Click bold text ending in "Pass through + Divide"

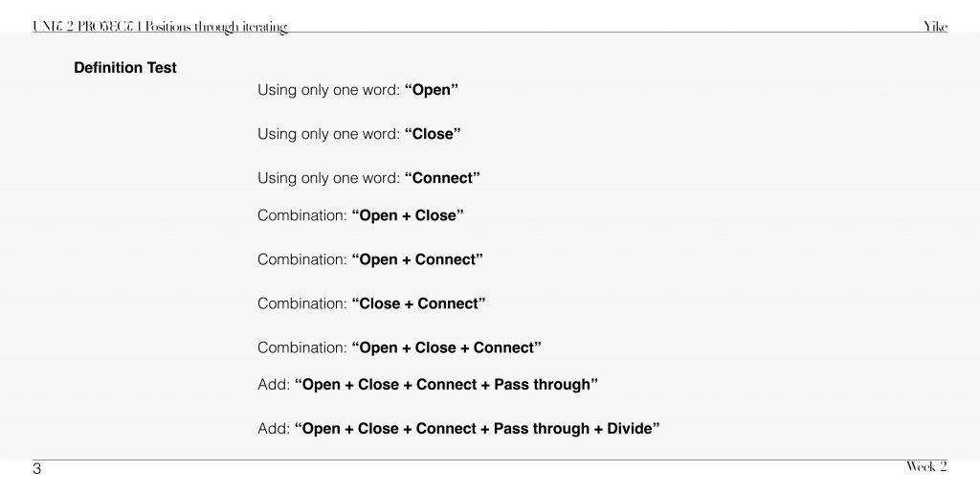click(477, 428)
